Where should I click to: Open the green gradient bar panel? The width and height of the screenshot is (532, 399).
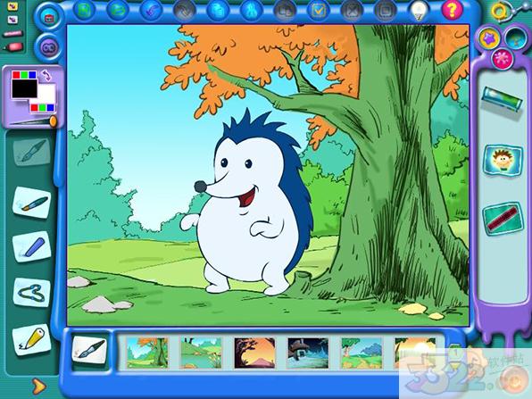[502, 99]
